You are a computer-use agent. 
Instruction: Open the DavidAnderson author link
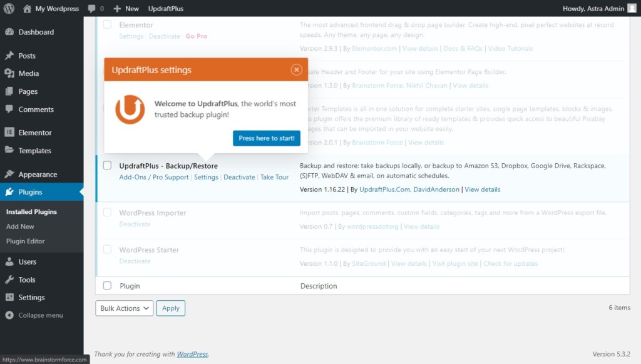coord(436,190)
